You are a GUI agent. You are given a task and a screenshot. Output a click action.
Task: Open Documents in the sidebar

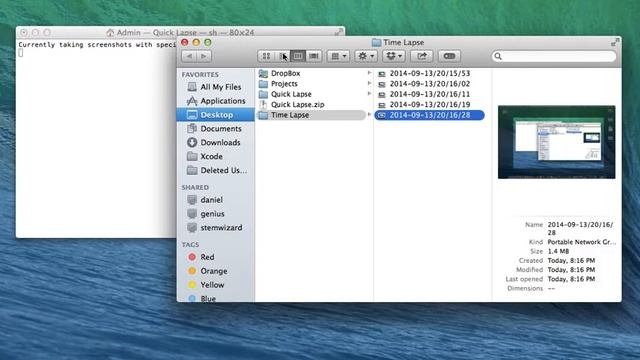pyautogui.click(x=216, y=129)
